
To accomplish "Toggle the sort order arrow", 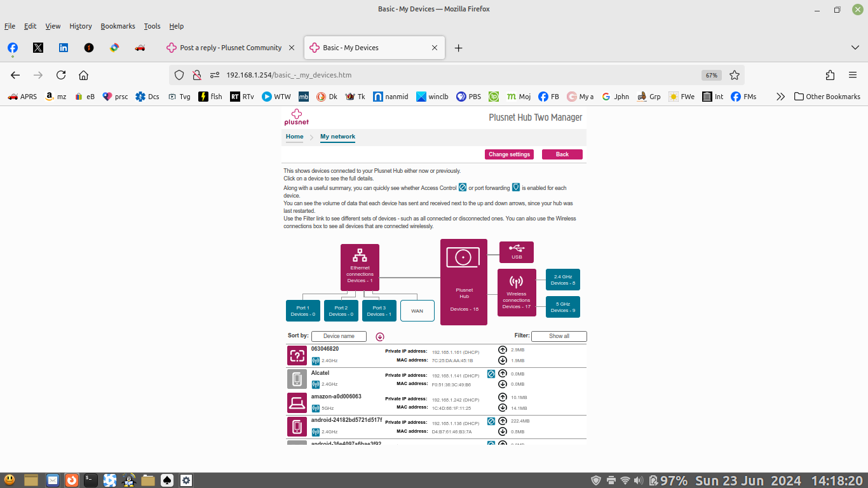I will 380,337.
